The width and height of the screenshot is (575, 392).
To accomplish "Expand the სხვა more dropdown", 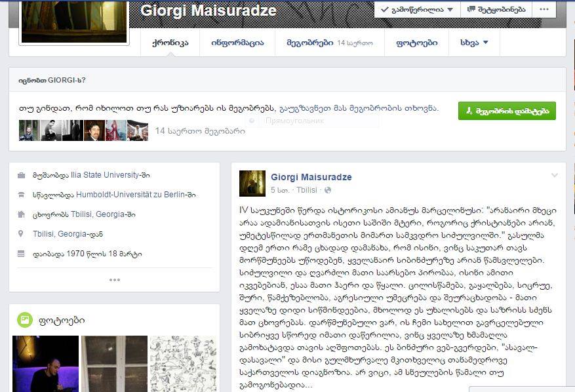I will click(x=474, y=43).
